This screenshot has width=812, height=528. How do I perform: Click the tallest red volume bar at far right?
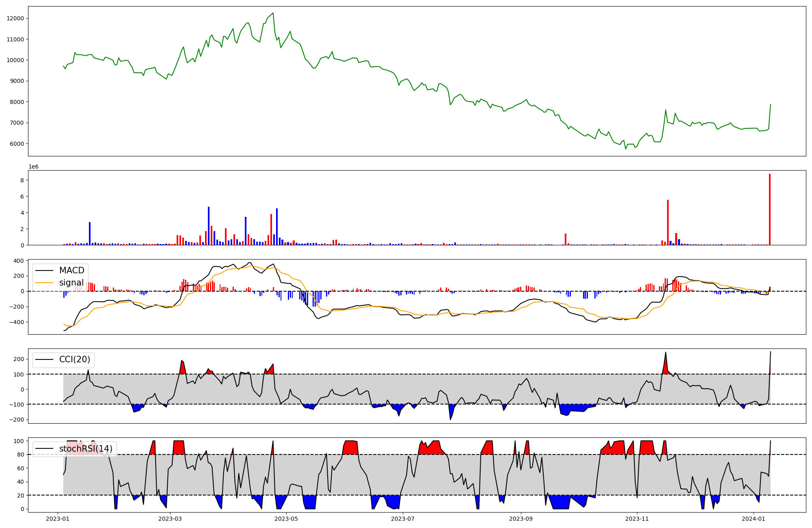[x=769, y=209]
